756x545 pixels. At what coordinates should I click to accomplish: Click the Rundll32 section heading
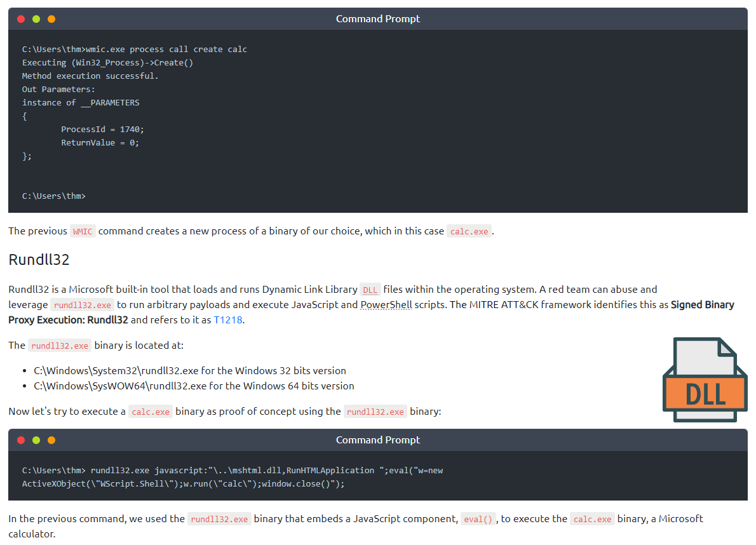(39, 260)
